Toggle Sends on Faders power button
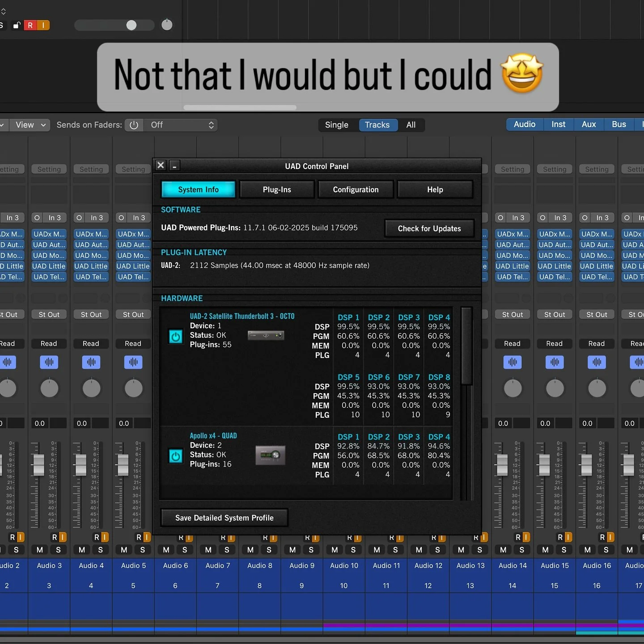 (x=134, y=125)
